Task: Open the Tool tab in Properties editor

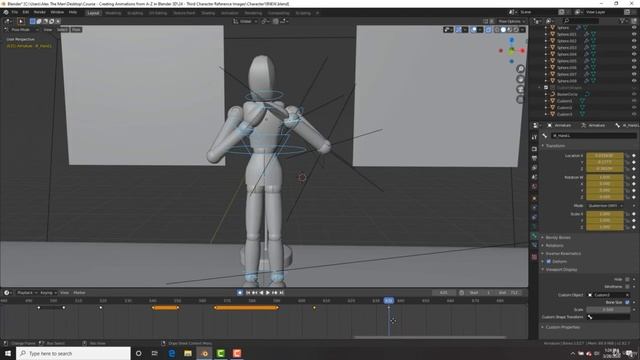Action: [x=534, y=138]
